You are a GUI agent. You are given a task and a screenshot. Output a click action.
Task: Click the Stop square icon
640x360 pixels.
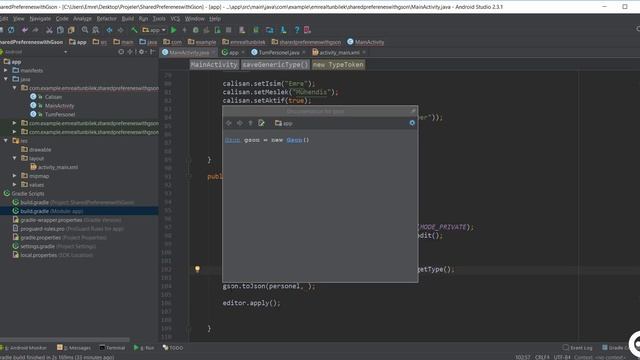[x=229, y=30]
